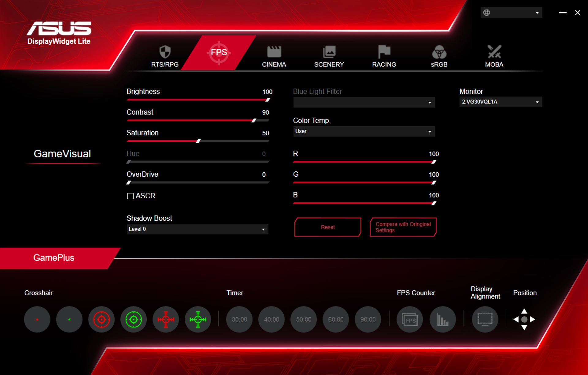This screenshot has height=375, width=588.
Task: Choose the RACING mode tab
Action: coord(384,56)
